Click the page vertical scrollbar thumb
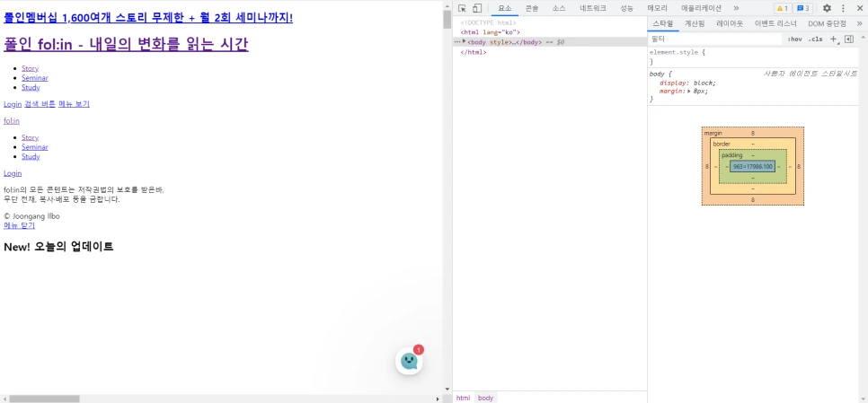The image size is (868, 403). pyautogui.click(x=447, y=19)
